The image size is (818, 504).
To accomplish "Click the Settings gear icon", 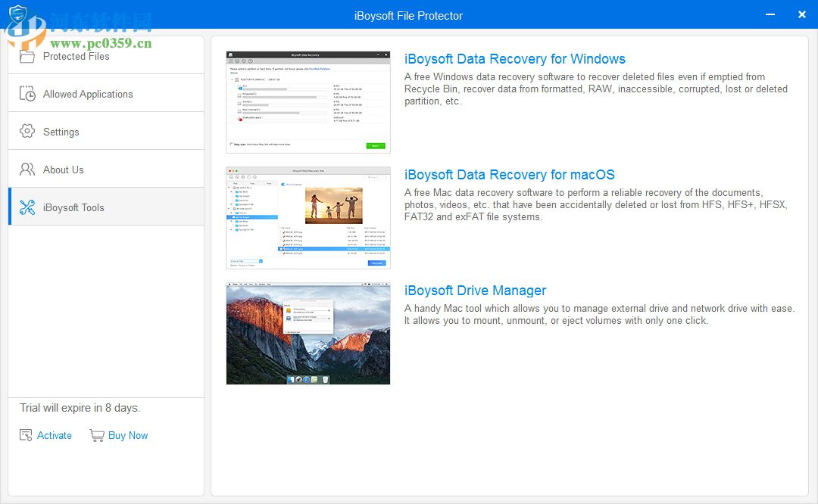I will pyautogui.click(x=27, y=131).
